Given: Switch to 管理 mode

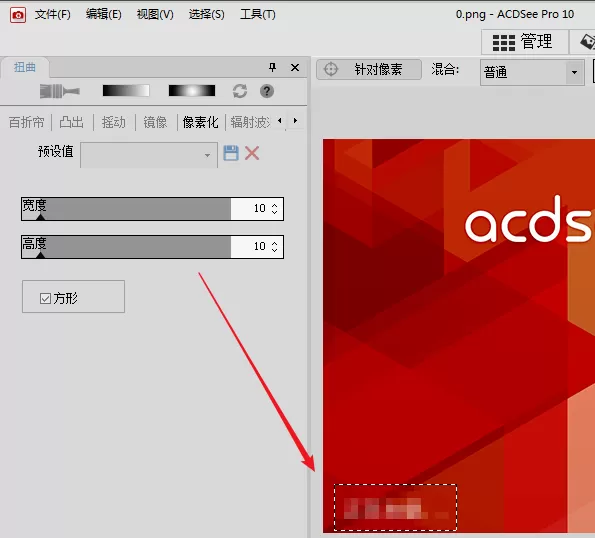Looking at the screenshot, I should 525,42.
